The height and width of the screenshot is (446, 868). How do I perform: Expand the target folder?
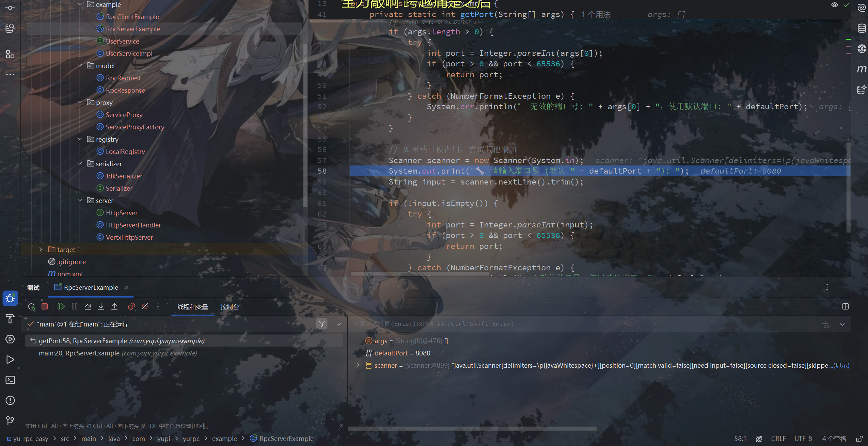(x=41, y=249)
